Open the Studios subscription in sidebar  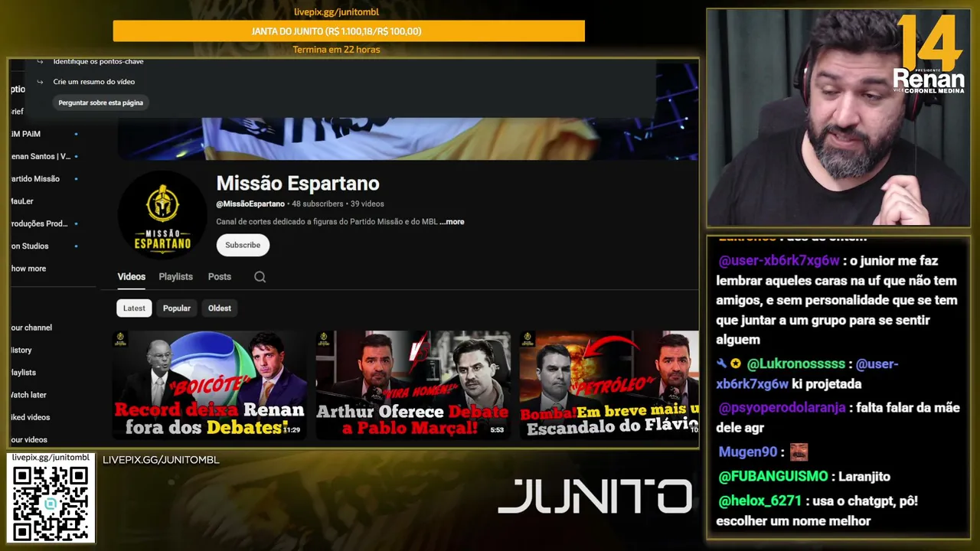coord(30,246)
